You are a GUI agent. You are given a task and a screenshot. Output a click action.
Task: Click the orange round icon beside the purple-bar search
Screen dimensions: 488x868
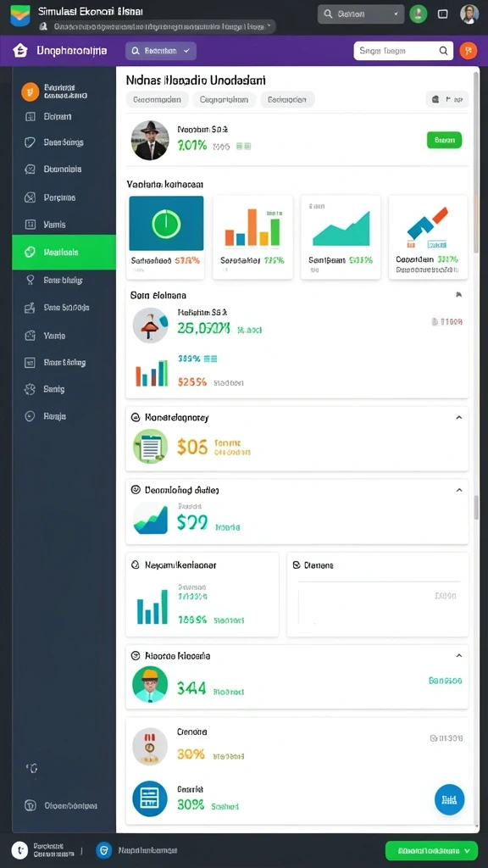(x=468, y=51)
